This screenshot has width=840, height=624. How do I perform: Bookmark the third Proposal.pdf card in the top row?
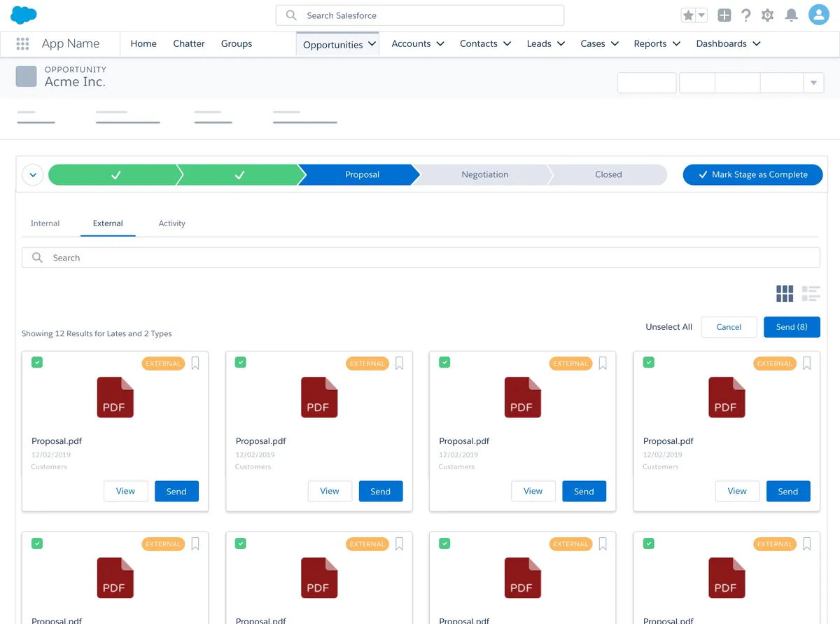[x=603, y=363]
